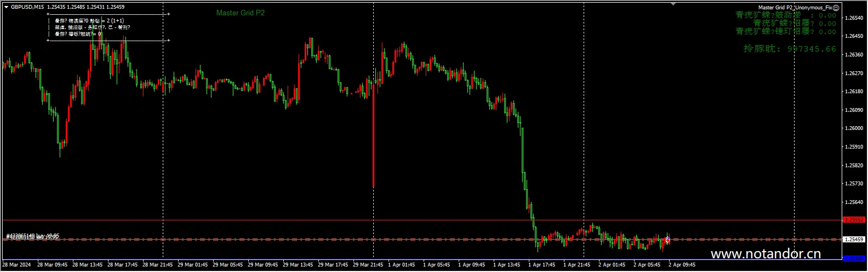Screen dimensions: 868x272
Task: Click the 28 Mar 13:45 time label
Action: coord(88,265)
